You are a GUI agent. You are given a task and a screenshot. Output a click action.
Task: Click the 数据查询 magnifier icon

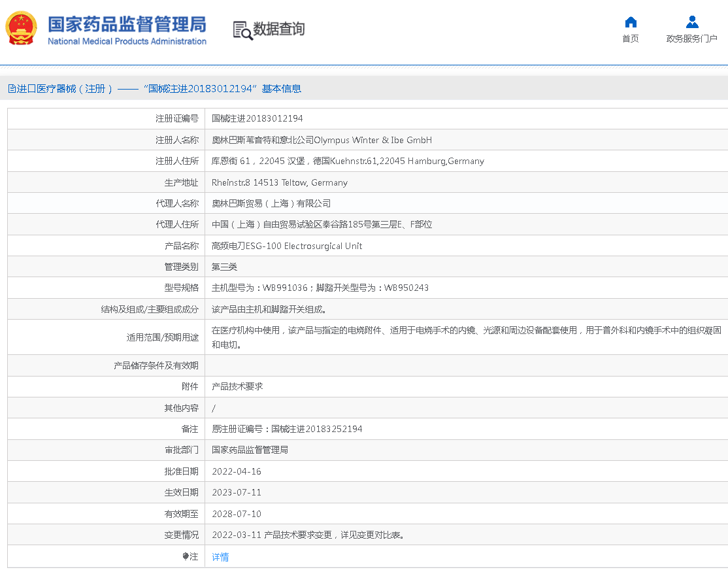(x=242, y=30)
